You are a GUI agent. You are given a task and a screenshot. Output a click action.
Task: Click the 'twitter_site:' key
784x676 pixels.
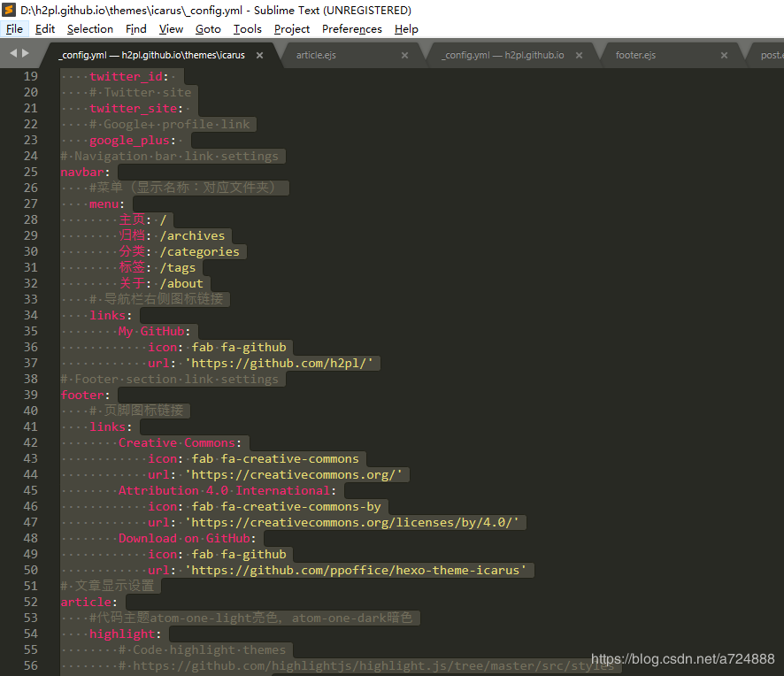[136, 109]
